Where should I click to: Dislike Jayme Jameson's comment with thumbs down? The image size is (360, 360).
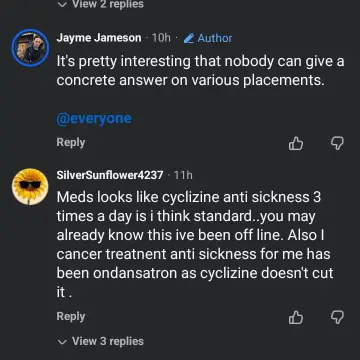(x=337, y=144)
